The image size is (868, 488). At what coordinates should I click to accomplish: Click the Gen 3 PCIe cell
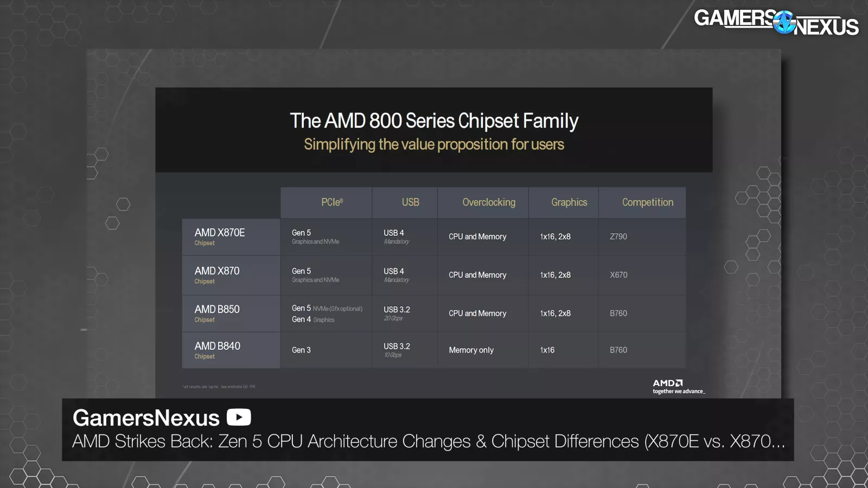(301, 350)
